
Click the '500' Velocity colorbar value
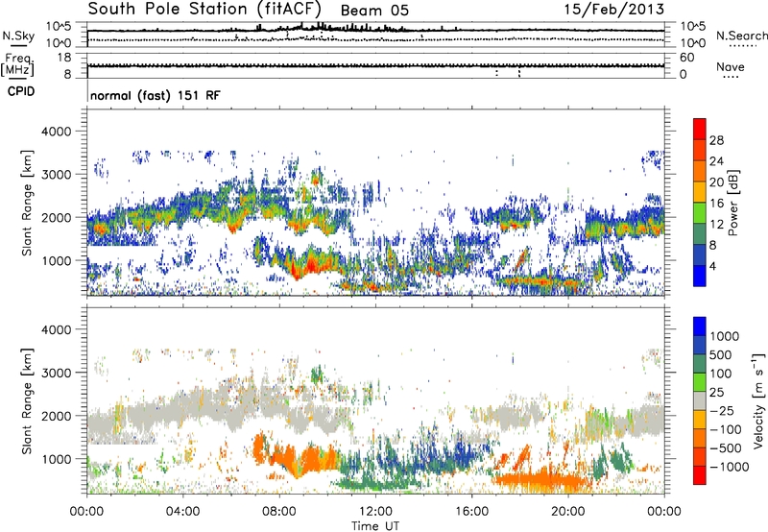[x=721, y=355]
